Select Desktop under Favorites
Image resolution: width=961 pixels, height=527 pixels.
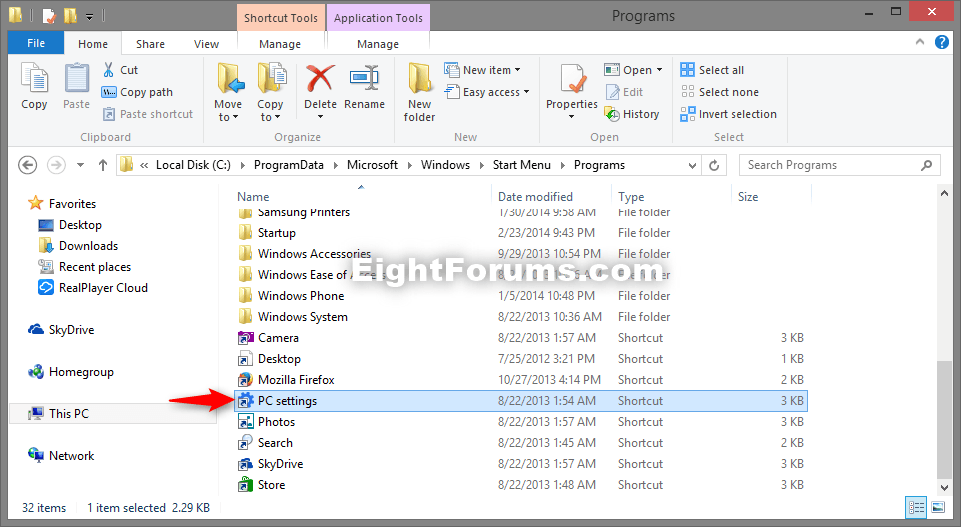tap(70, 225)
